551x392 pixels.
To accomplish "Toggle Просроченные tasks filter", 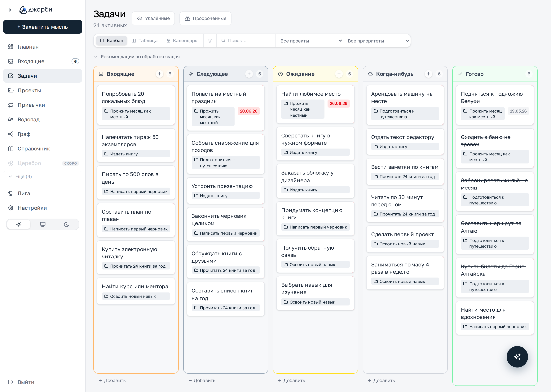I will pyautogui.click(x=205, y=18).
